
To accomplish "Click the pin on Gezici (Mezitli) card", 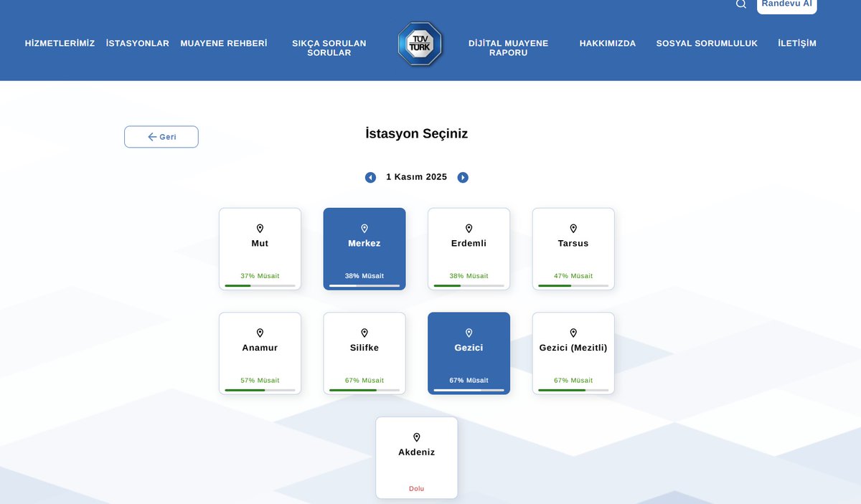I will [x=573, y=333].
